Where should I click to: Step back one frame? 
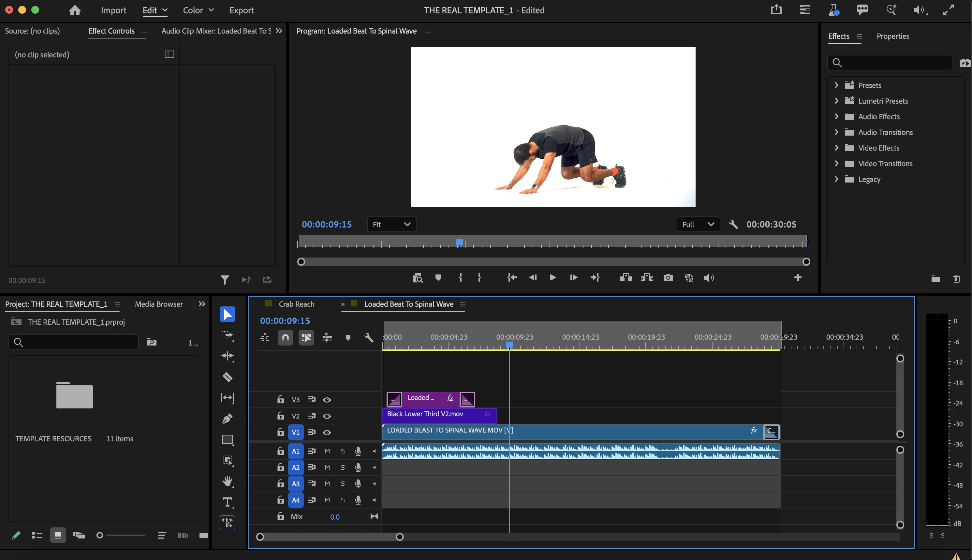click(533, 278)
